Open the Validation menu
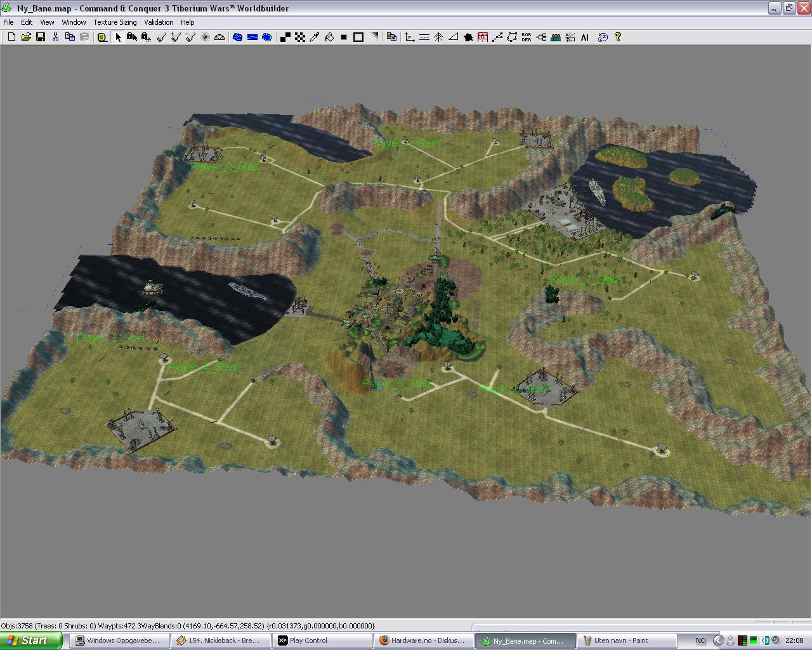The width and height of the screenshot is (812, 650). point(159,22)
